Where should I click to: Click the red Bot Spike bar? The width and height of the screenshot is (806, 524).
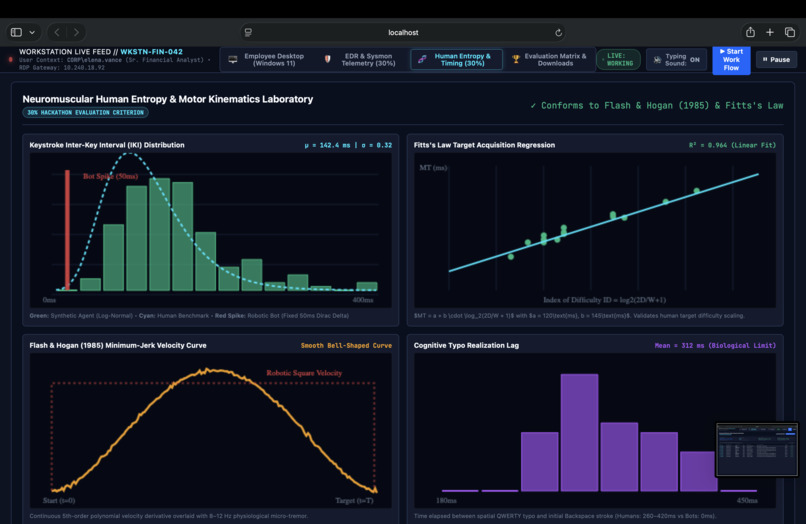point(67,230)
